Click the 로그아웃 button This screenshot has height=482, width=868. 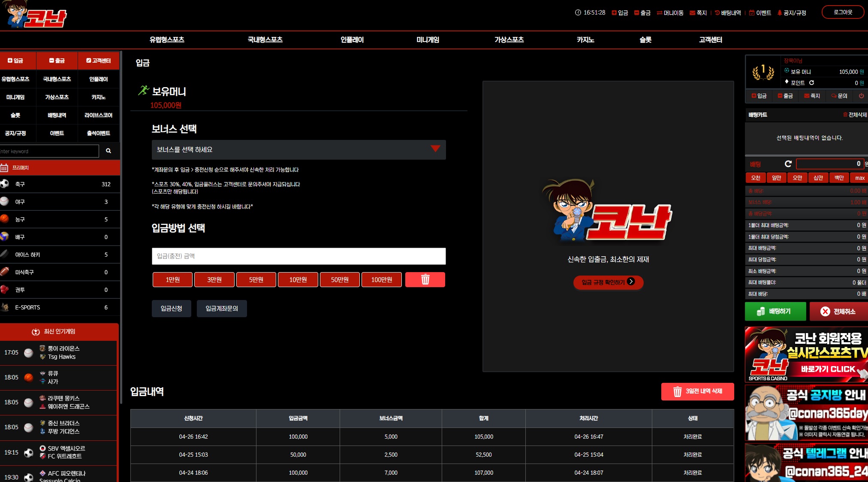[x=843, y=12]
